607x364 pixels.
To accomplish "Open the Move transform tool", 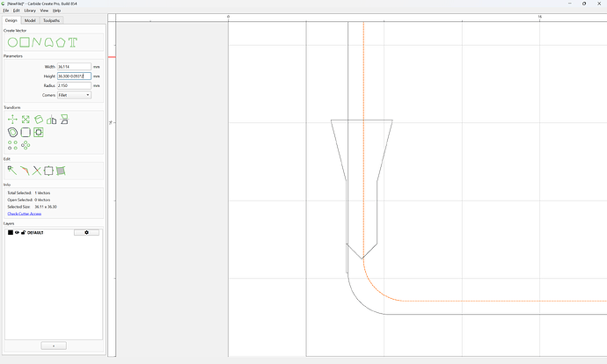I will pyautogui.click(x=12, y=120).
